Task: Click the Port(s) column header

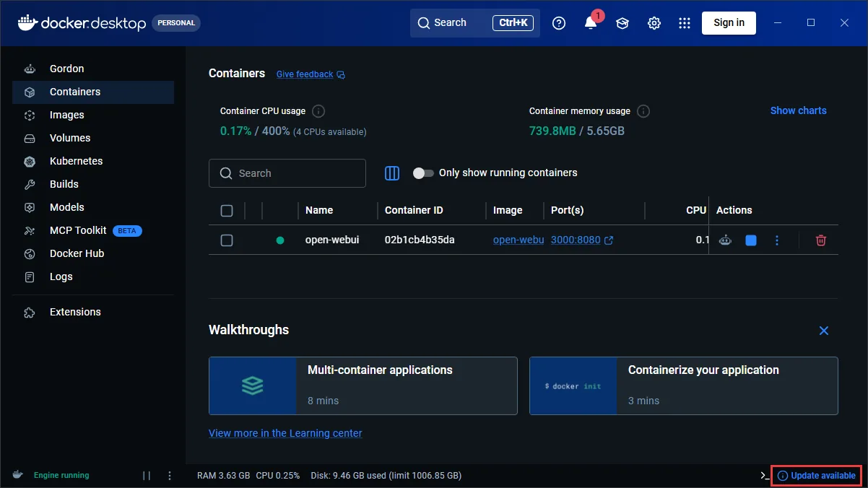Action: pos(567,210)
